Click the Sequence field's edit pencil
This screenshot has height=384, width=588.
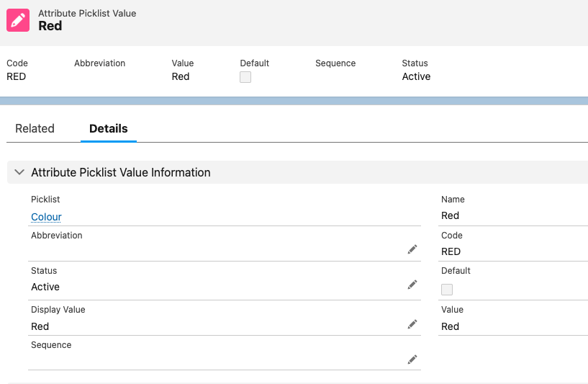click(412, 360)
